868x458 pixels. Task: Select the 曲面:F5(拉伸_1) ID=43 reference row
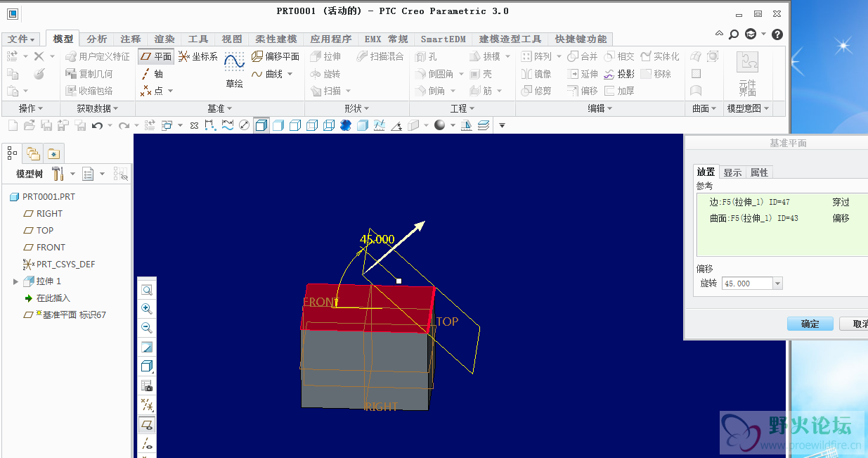click(782, 218)
